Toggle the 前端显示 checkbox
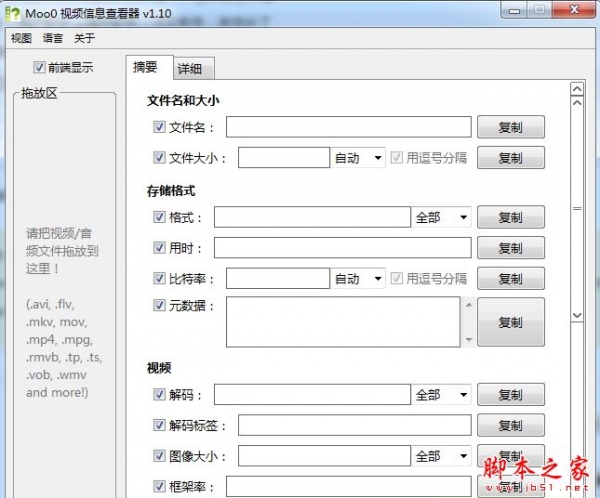This screenshot has width=600, height=498. coord(39,67)
